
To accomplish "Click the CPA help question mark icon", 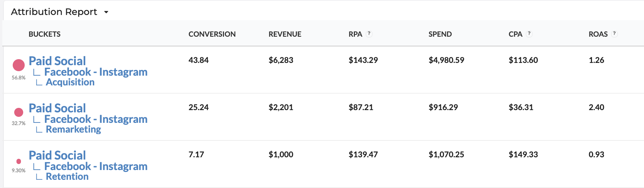I will click(x=529, y=34).
